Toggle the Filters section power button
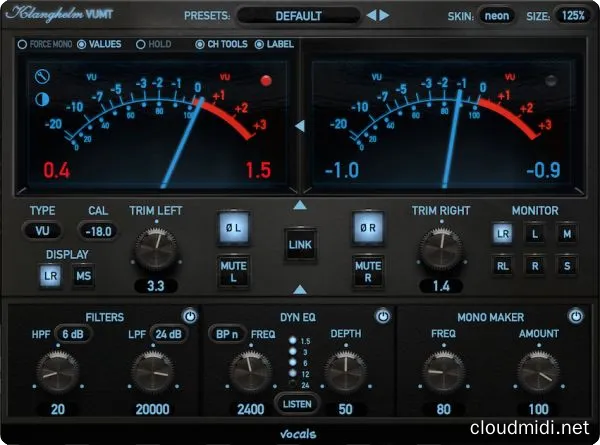The height and width of the screenshot is (445, 600). tap(191, 316)
